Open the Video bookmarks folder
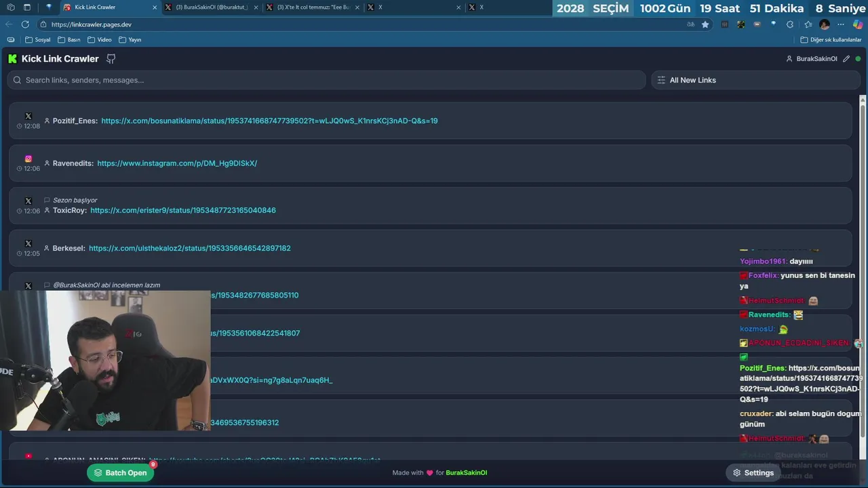 [x=100, y=40]
